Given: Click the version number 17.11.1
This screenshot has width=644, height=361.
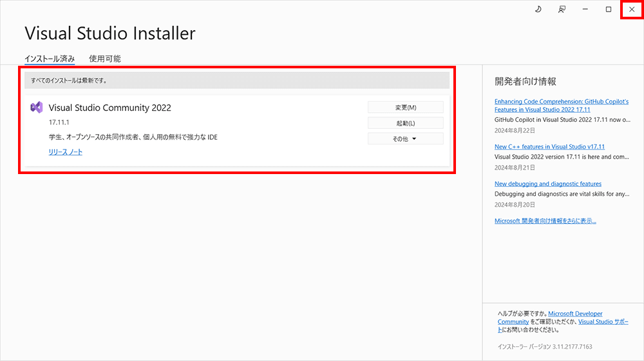Looking at the screenshot, I should click(x=59, y=122).
